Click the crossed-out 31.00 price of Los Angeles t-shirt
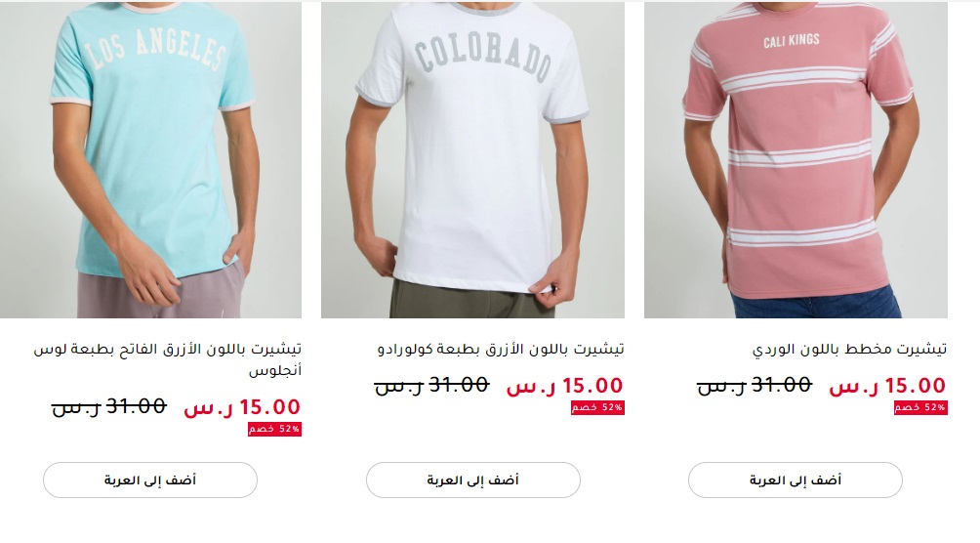Viewport: 980px width, 543px height. point(109,406)
